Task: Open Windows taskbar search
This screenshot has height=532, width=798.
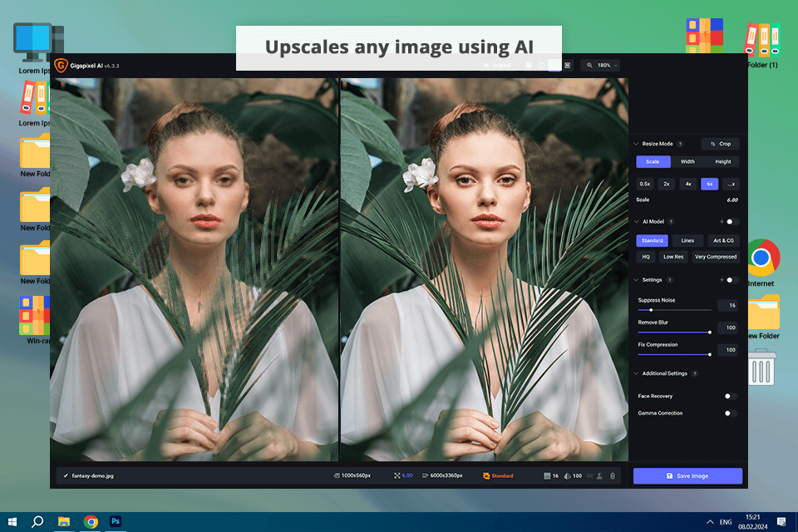Action: click(x=37, y=522)
